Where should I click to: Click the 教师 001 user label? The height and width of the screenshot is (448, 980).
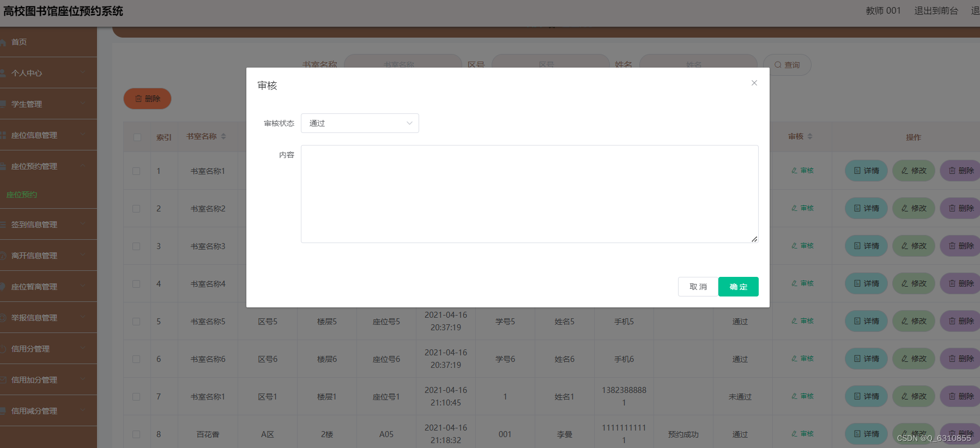tap(883, 11)
